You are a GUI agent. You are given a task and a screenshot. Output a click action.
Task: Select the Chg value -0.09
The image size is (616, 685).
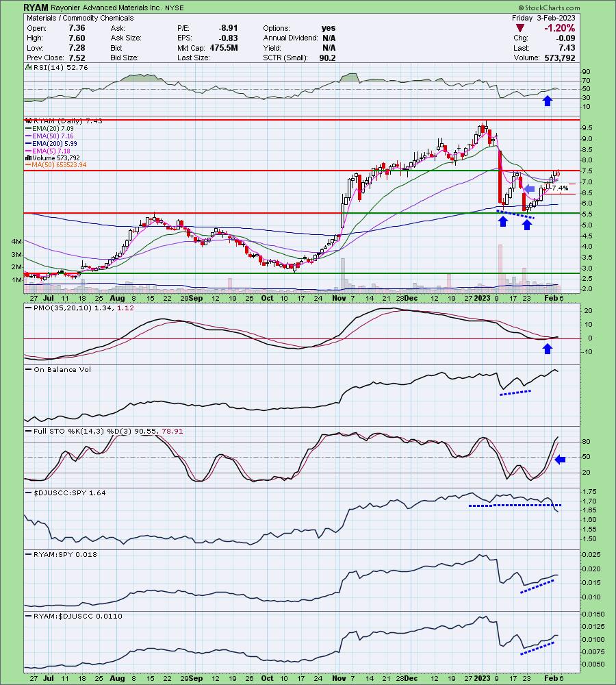click(565, 38)
